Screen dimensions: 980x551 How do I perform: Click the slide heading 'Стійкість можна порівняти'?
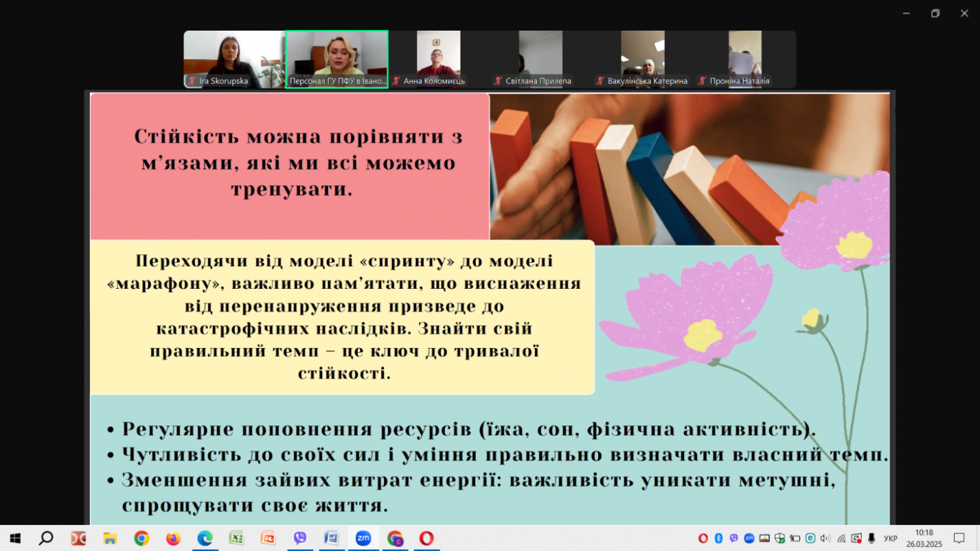pos(298,163)
